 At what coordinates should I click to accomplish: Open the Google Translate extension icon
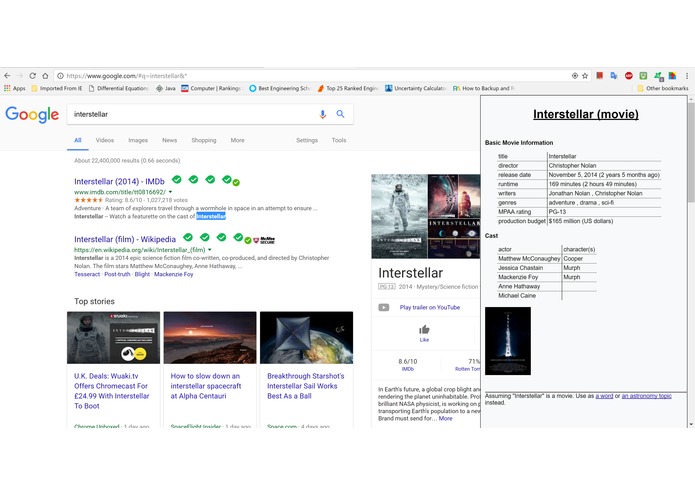(614, 76)
